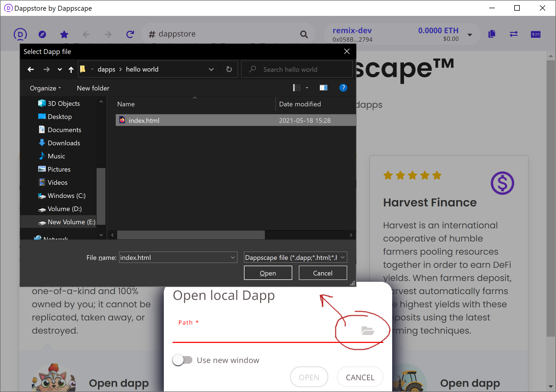
Task: Click Cancel in the file dialog
Action: (x=323, y=273)
